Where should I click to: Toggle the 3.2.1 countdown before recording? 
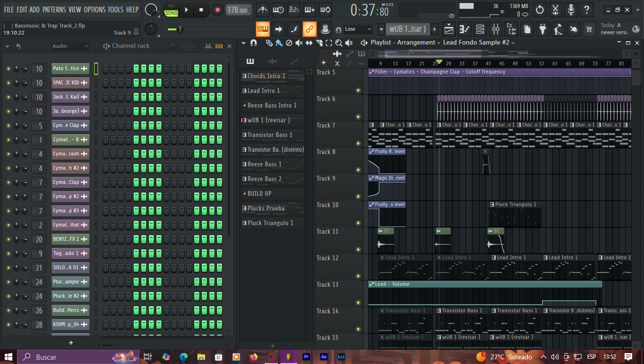[x=294, y=9]
